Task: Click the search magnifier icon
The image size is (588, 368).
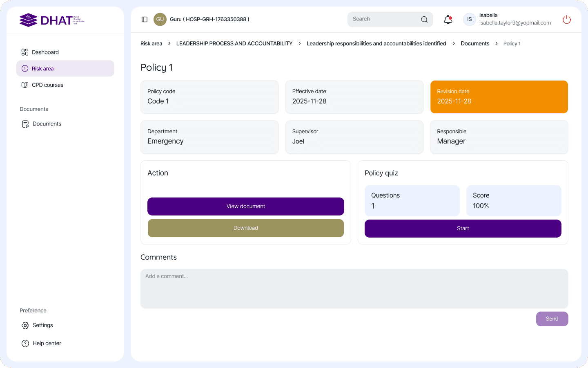Action: pyautogui.click(x=424, y=19)
